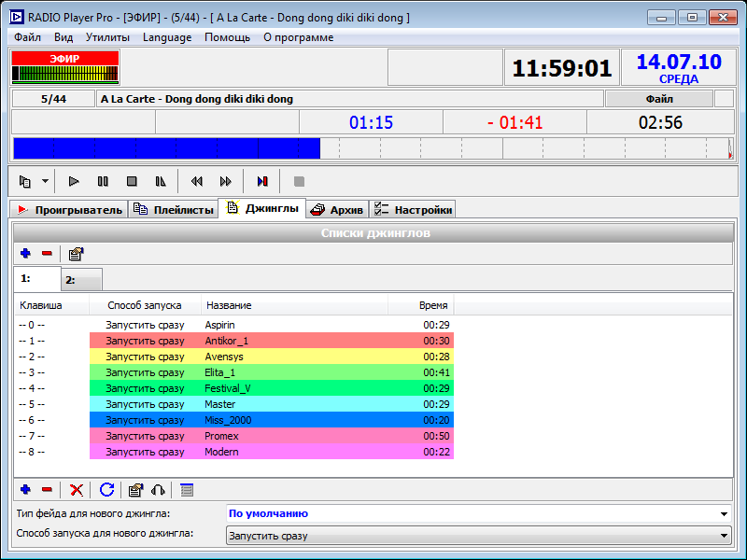
Task: Open the О программе menu
Action: [299, 37]
